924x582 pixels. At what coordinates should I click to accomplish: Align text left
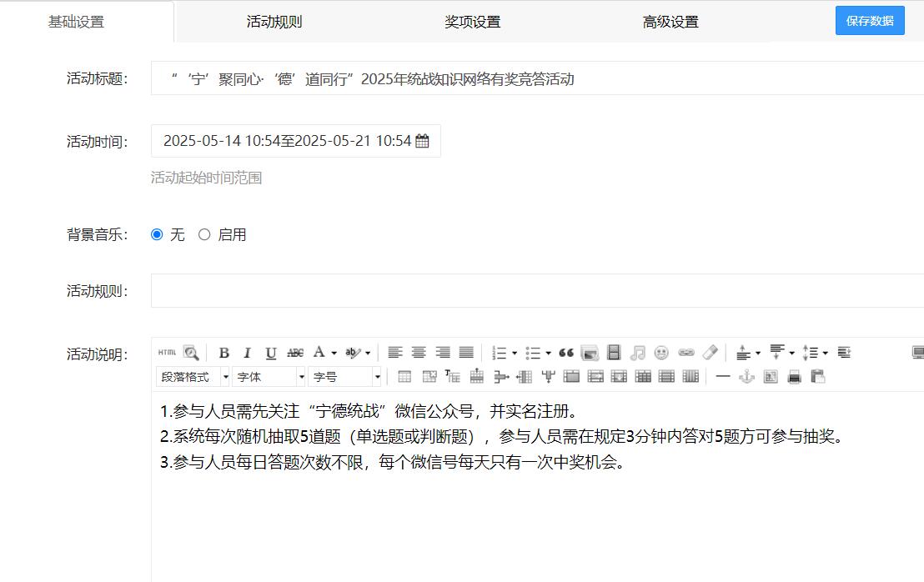click(394, 353)
